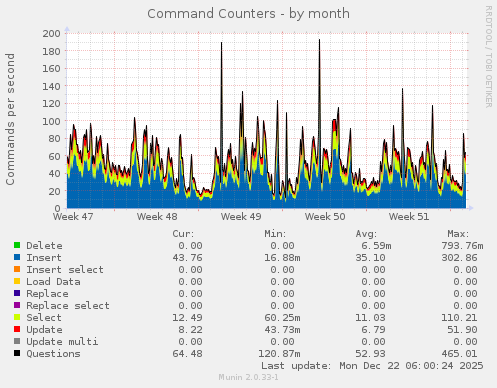Viewport: 497px width, 388px height.
Task: Click the 'Week 49' x-axis label
Action: [241, 217]
